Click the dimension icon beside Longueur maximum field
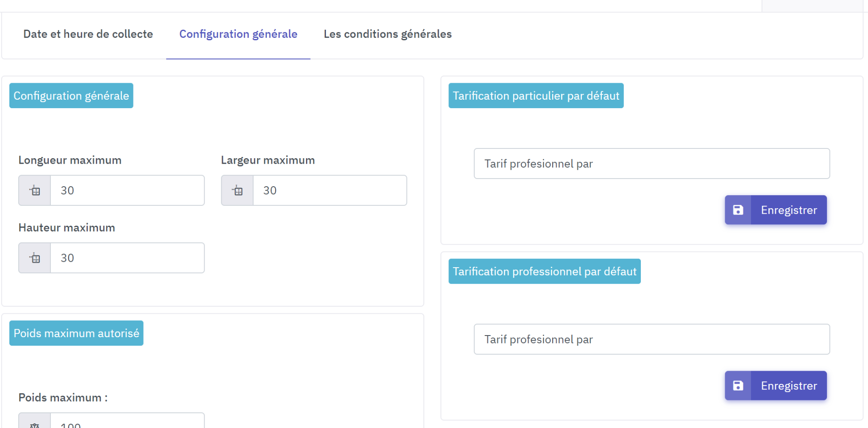868x428 pixels. [x=35, y=190]
